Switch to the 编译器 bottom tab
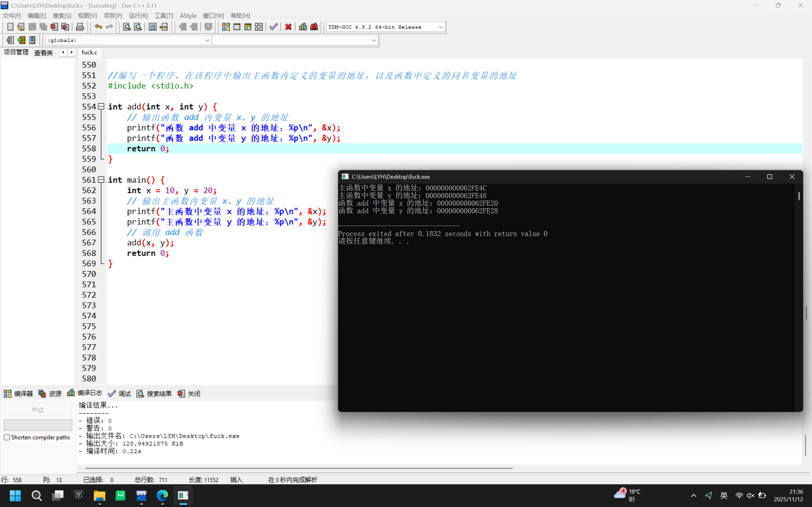The width and height of the screenshot is (812, 507). coord(18,394)
